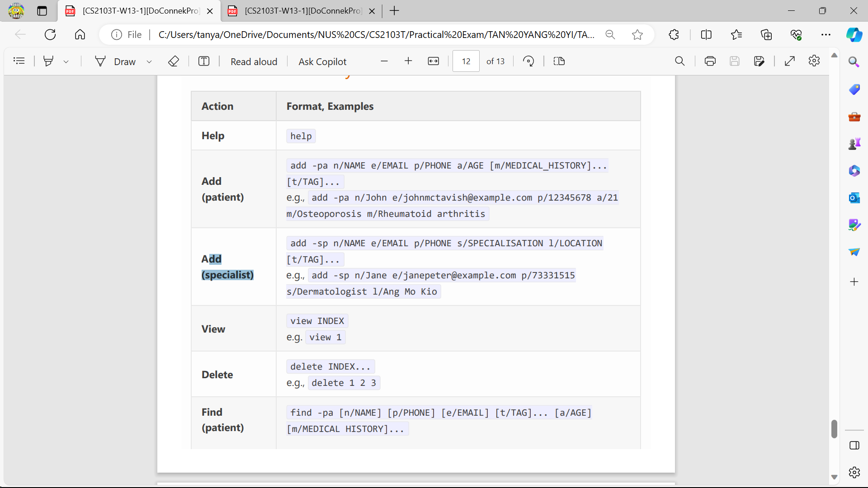
Task: Enter full screen PDF mode
Action: pos(790,61)
